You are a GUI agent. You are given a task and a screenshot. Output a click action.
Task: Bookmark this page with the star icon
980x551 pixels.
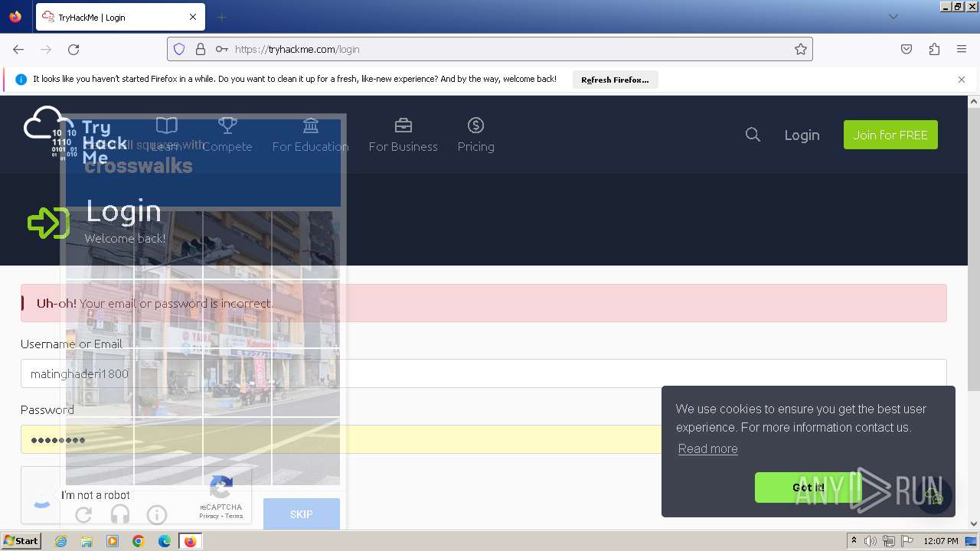pos(801,49)
